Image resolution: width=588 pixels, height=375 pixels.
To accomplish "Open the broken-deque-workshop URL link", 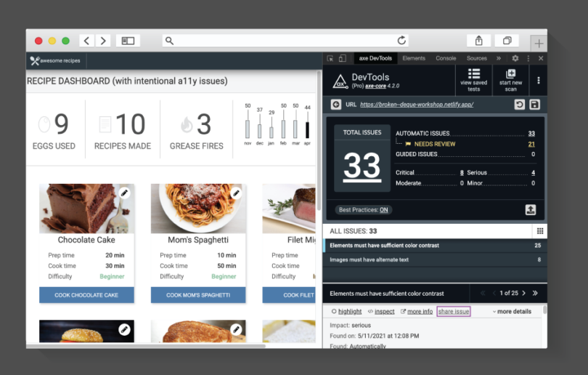I will coord(417,105).
